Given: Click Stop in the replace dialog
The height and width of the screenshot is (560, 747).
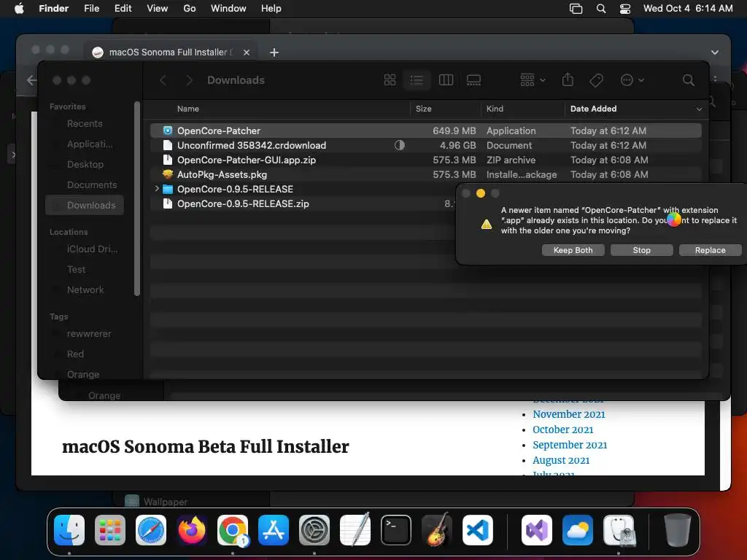Looking at the screenshot, I should coord(641,250).
